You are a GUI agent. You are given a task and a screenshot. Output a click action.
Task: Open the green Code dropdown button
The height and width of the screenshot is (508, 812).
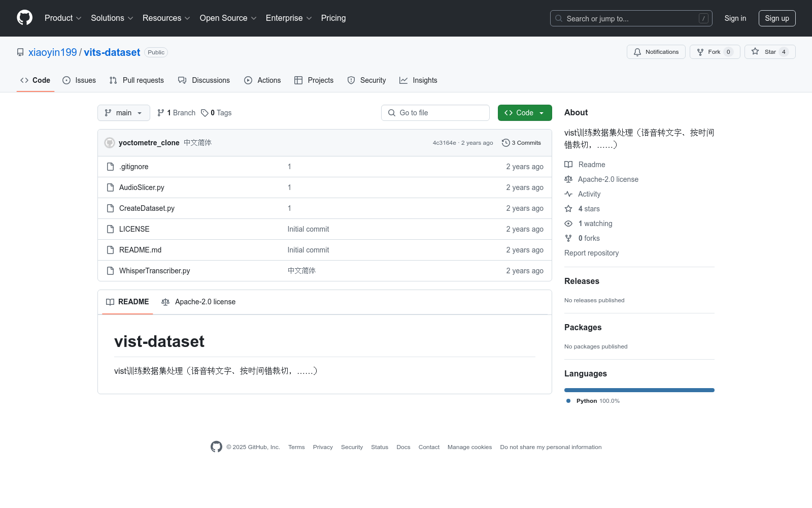click(525, 113)
